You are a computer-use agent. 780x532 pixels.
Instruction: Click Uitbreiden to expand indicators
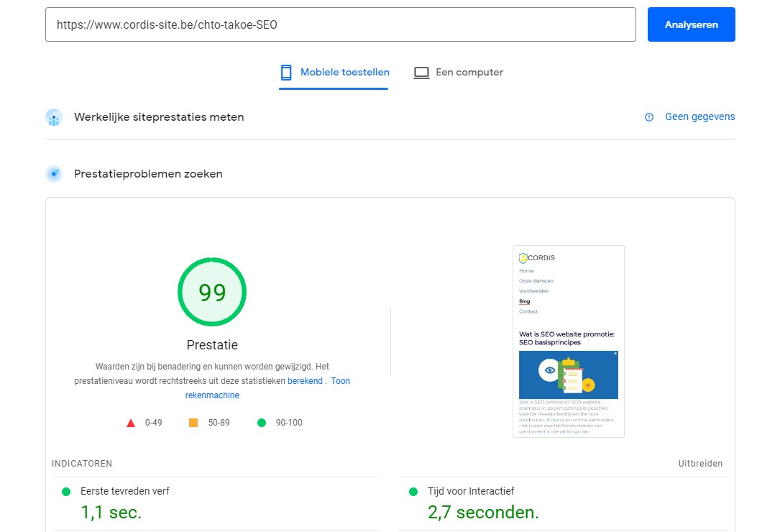[700, 463]
